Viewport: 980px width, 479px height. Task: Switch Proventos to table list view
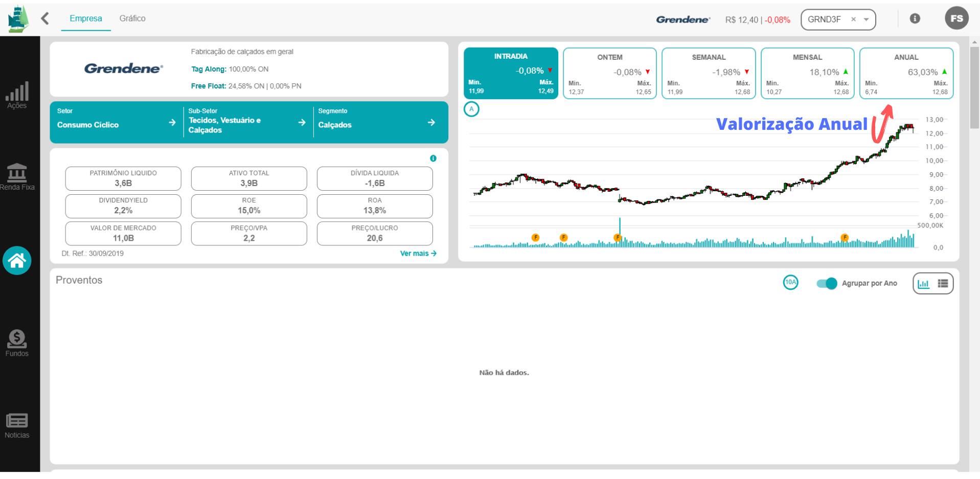coord(943,284)
